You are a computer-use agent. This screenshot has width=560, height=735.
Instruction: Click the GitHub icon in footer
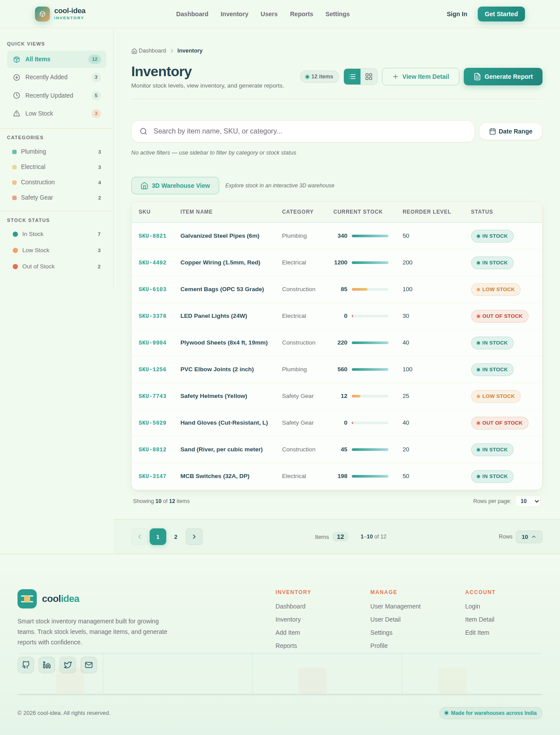[x=26, y=665]
